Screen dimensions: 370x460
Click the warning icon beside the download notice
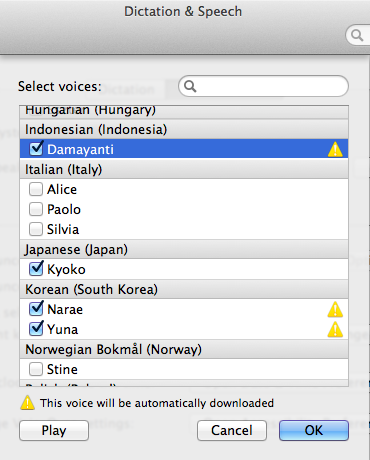tap(27, 403)
